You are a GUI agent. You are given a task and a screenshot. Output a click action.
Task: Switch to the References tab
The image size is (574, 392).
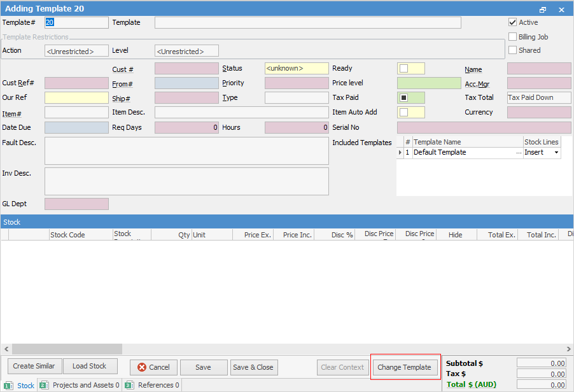coord(158,386)
